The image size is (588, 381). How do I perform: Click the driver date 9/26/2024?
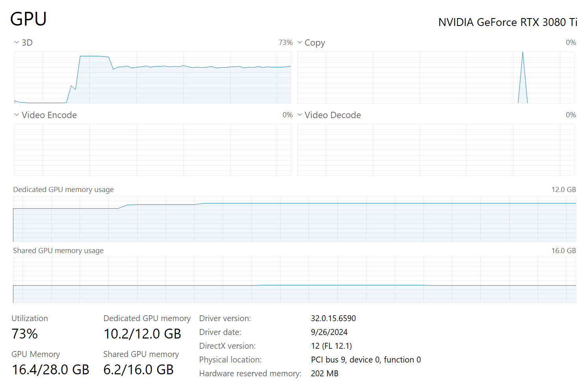[329, 332]
